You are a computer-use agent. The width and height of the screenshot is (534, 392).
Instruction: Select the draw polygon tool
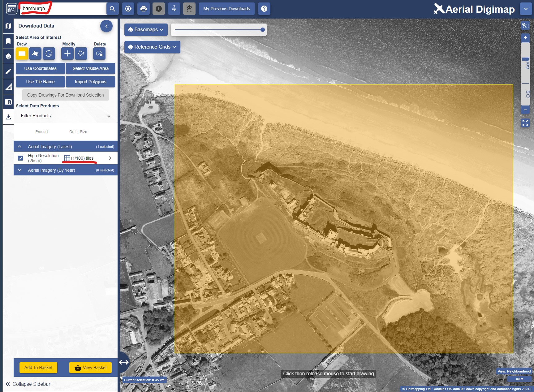(x=35, y=54)
